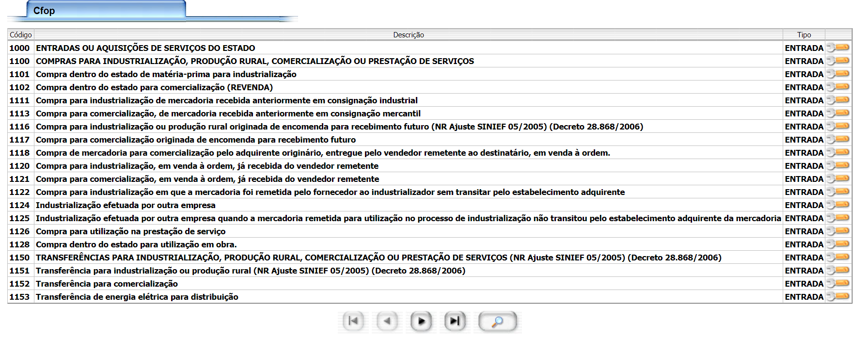Click the ENTRADA type cell for code 1150
The height and width of the screenshot is (339, 868).
[x=804, y=258]
